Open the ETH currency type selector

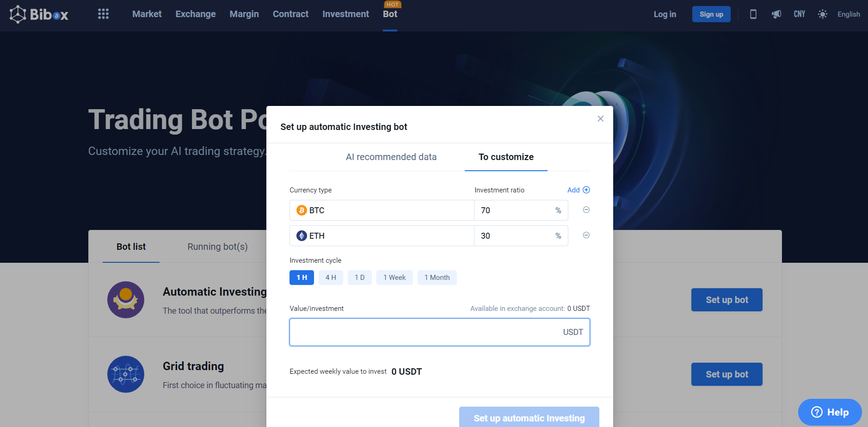pyautogui.click(x=382, y=236)
